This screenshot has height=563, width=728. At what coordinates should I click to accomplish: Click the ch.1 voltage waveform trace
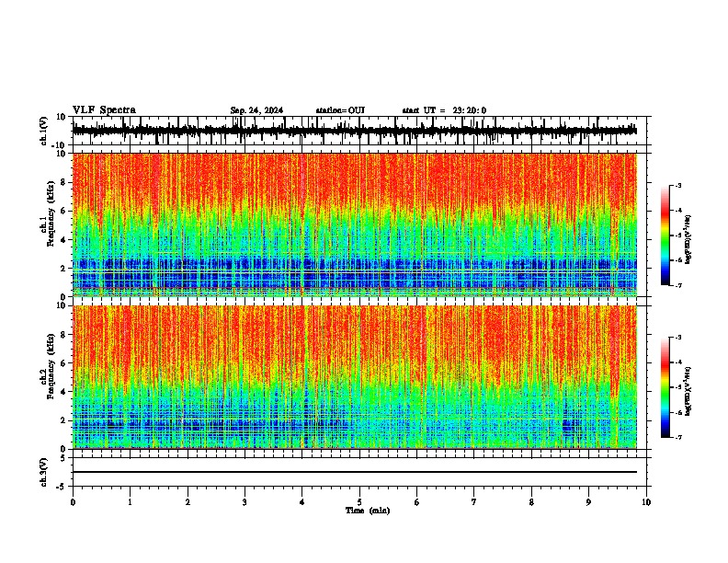(354, 131)
